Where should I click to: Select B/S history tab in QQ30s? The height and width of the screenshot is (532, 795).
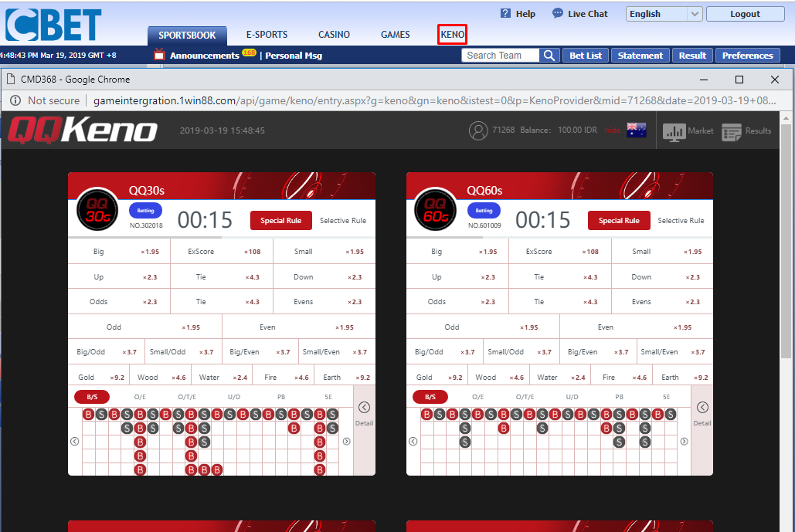point(92,397)
